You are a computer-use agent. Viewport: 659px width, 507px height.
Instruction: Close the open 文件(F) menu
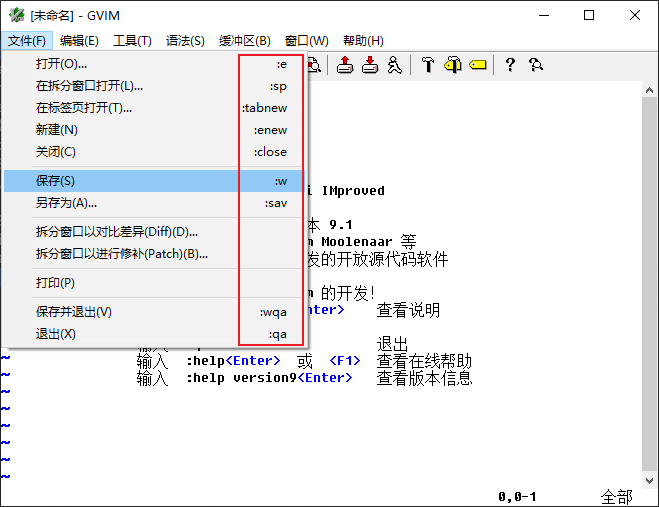[26, 41]
